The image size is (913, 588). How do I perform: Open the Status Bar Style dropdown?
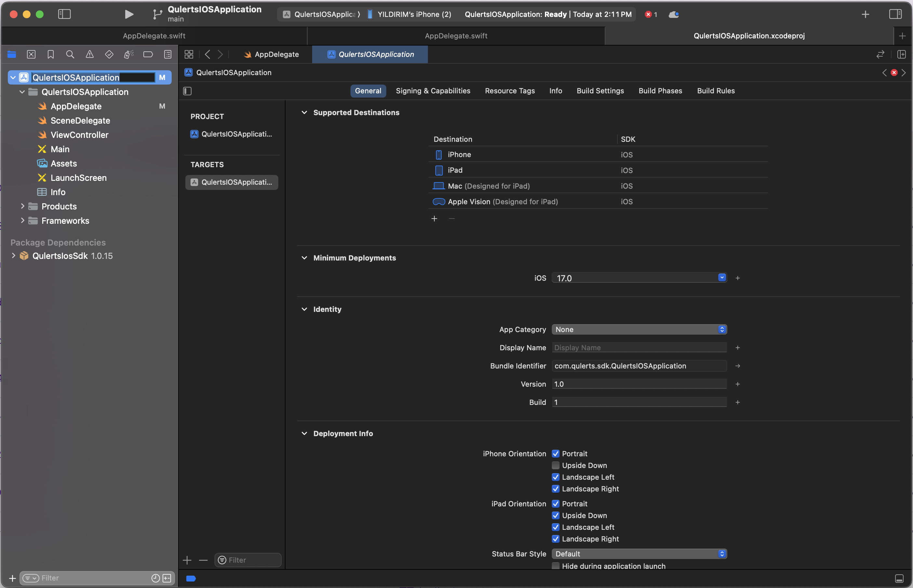point(639,554)
